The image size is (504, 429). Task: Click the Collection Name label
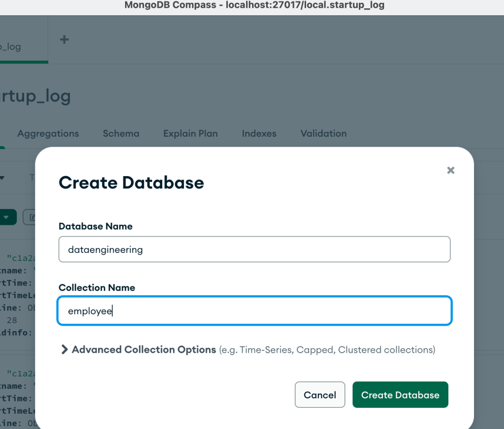pyautogui.click(x=96, y=288)
